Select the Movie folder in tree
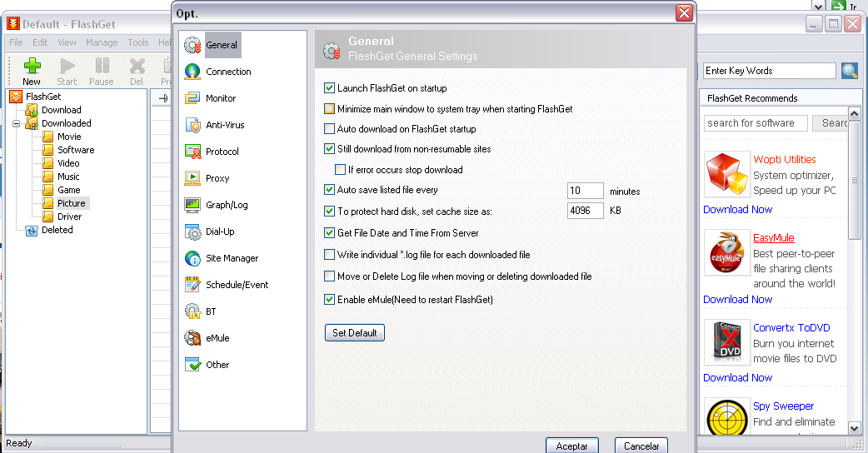868x453 pixels. click(69, 137)
